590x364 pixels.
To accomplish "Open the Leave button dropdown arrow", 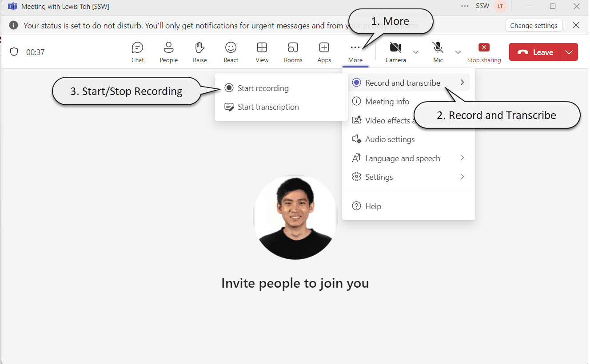I will click(x=569, y=52).
